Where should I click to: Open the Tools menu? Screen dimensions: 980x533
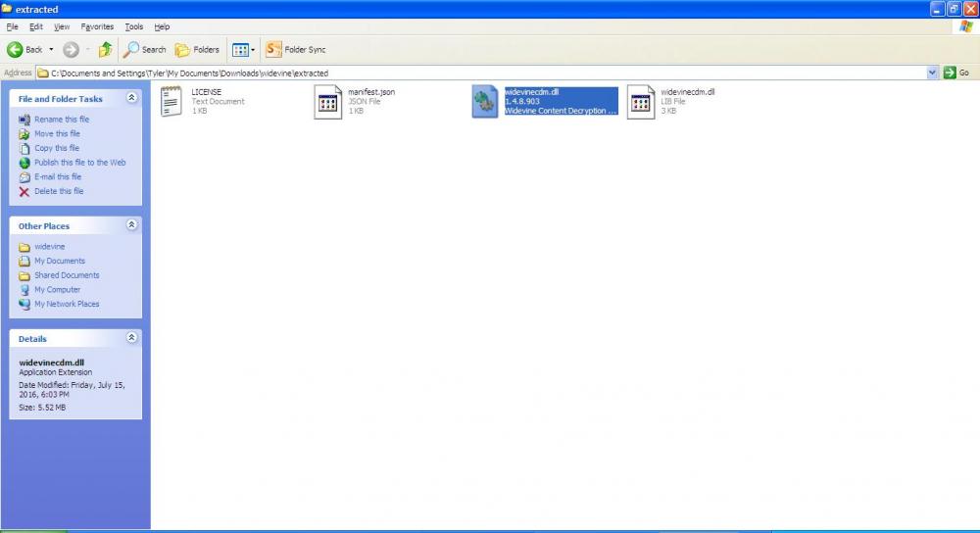pos(133,26)
